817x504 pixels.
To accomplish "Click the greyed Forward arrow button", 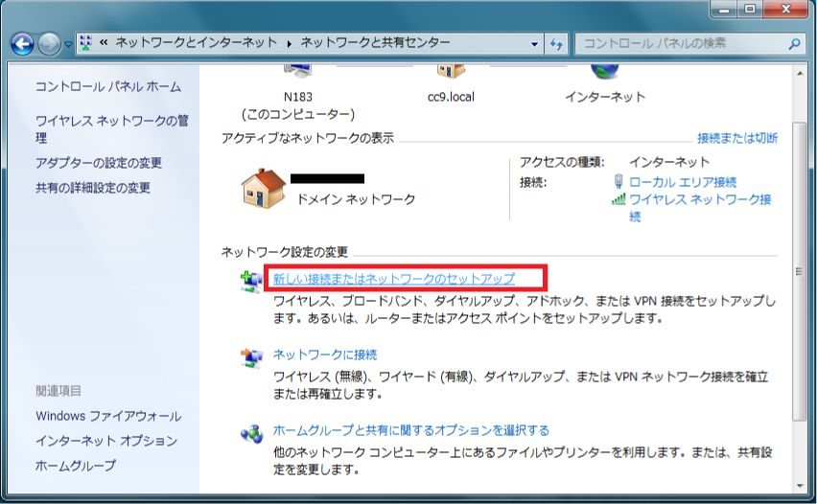I will coord(50,44).
